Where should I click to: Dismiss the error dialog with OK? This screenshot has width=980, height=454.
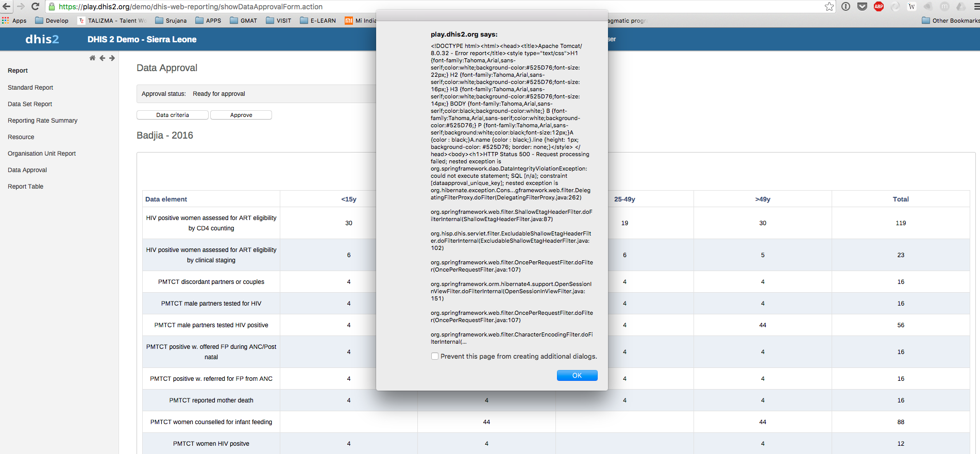tap(577, 376)
